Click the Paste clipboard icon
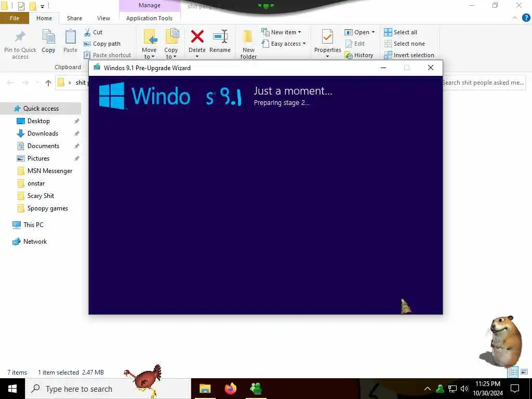 (70, 37)
